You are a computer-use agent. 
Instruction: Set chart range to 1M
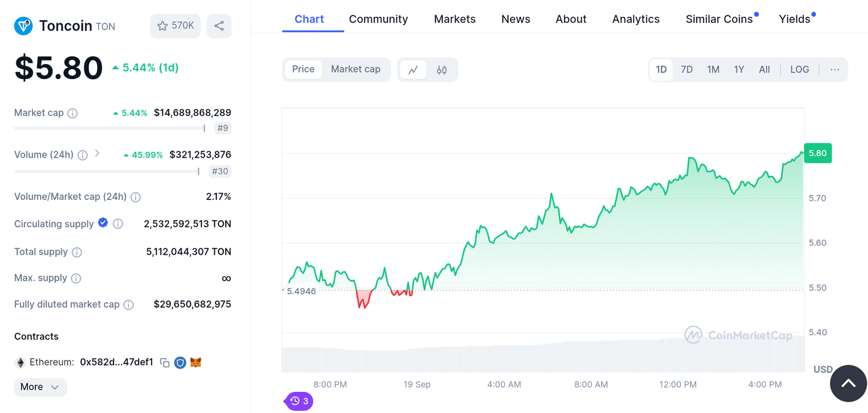coord(713,69)
